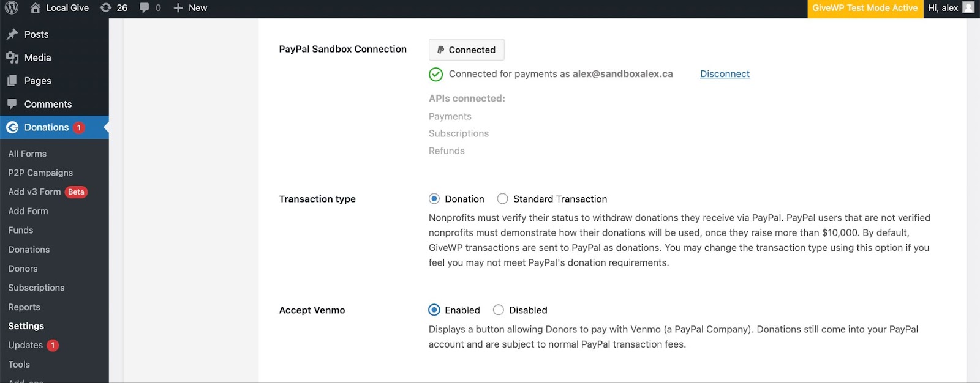Select Standard Transaction radio option
The height and width of the screenshot is (383, 980).
pos(503,199)
